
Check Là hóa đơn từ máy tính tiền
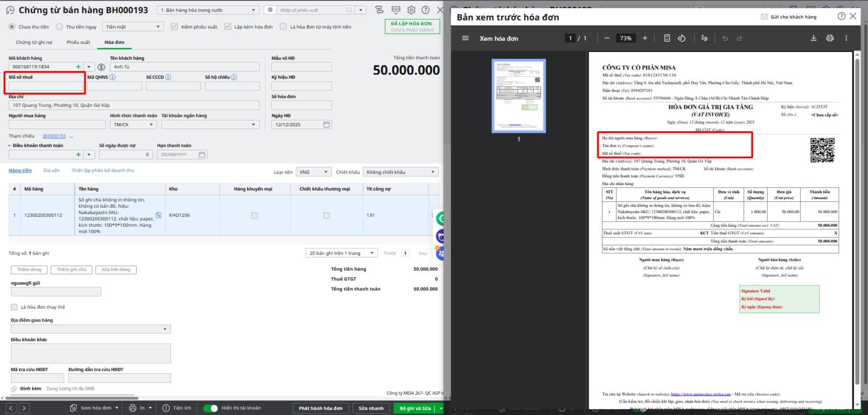coord(283,27)
